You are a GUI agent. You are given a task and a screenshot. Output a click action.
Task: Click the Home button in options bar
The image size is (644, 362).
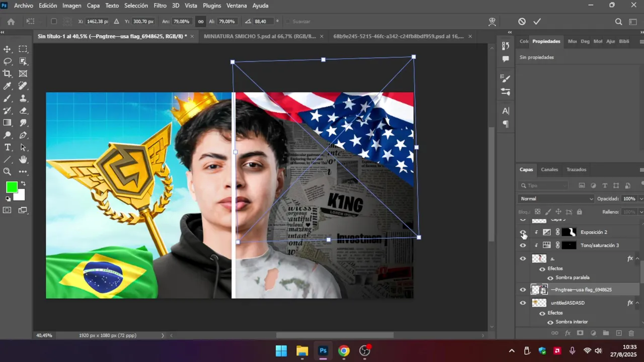click(11, 22)
